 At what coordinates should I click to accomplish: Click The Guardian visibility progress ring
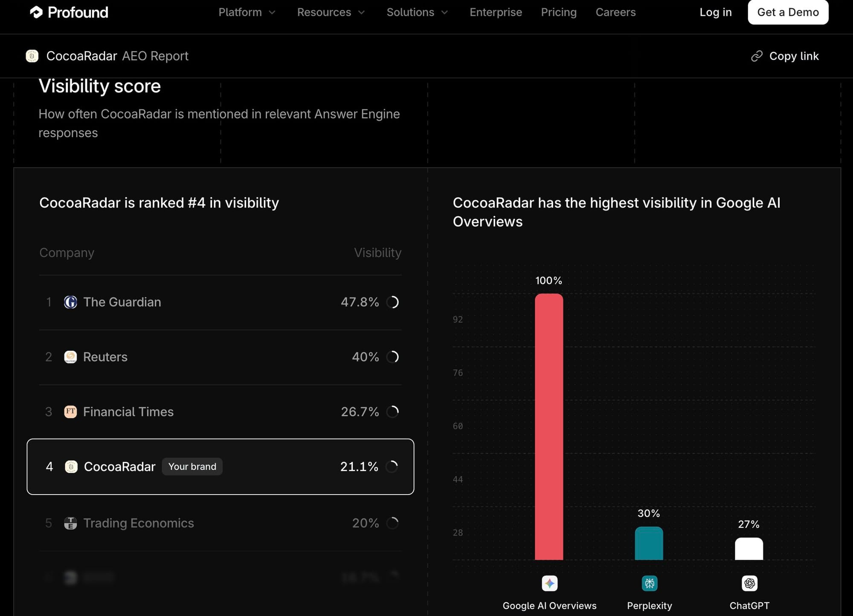pos(392,302)
